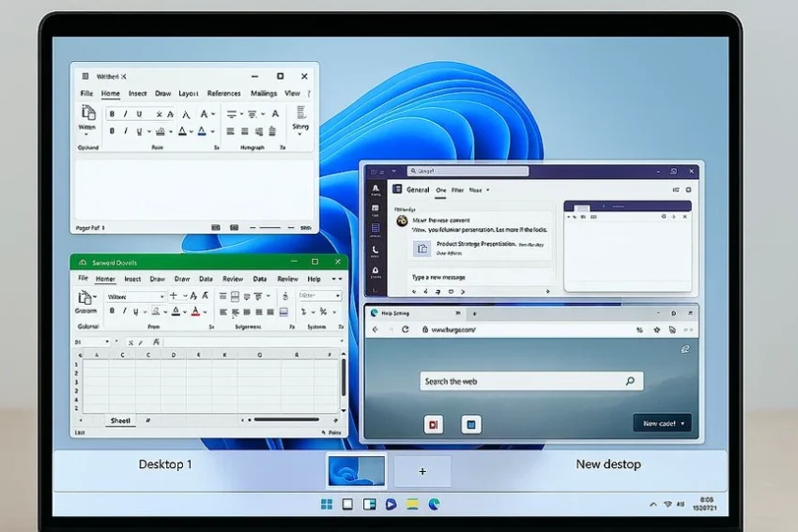Click the red font color icon in Excel

click(x=195, y=312)
